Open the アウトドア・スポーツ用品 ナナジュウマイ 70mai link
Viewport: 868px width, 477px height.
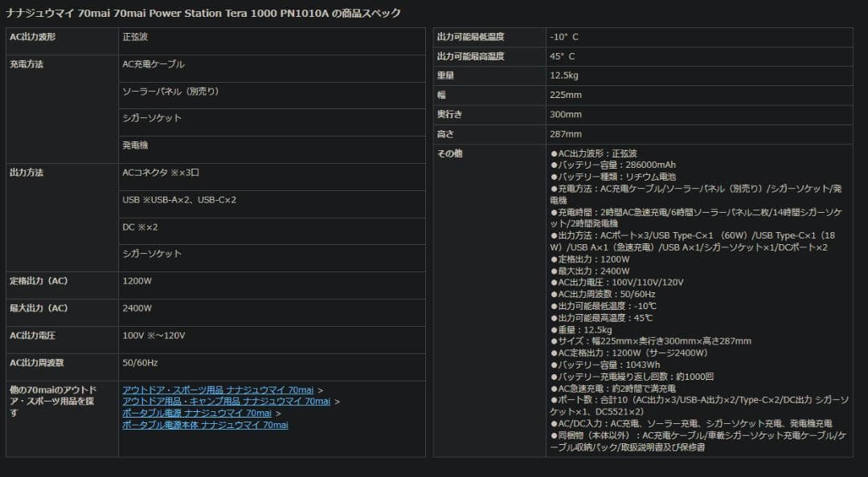(x=215, y=389)
